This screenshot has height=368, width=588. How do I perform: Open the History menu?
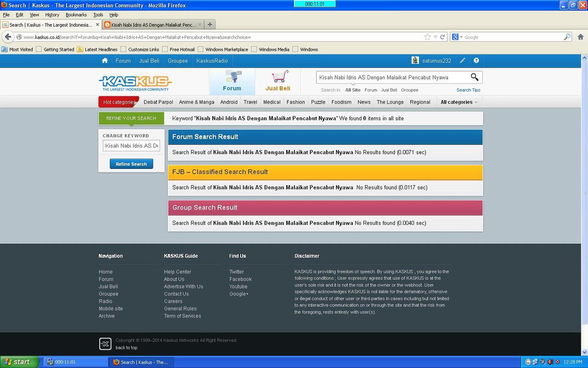[x=52, y=15]
